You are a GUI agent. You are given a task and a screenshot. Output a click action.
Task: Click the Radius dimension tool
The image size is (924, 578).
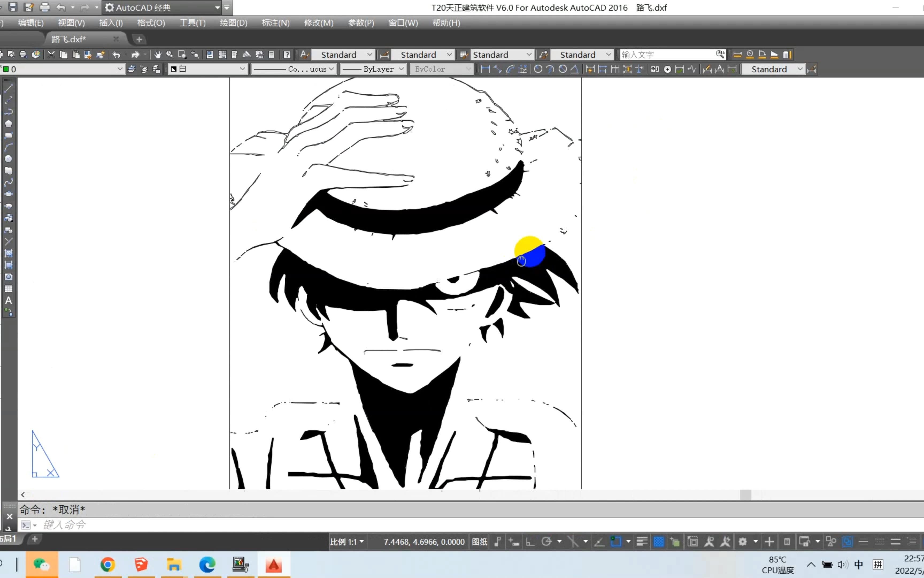coord(538,69)
